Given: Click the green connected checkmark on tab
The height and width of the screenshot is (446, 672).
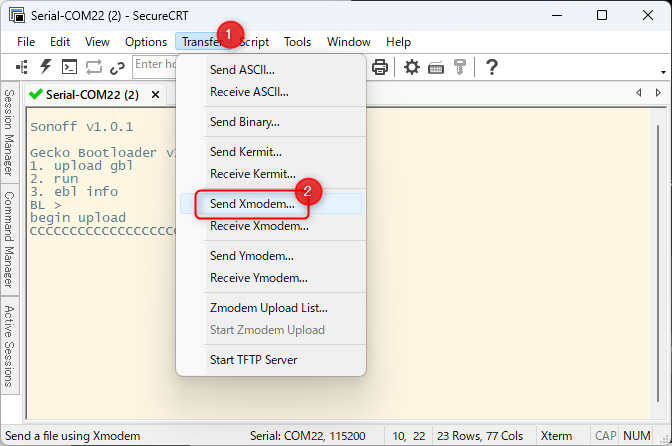Looking at the screenshot, I should [x=36, y=94].
